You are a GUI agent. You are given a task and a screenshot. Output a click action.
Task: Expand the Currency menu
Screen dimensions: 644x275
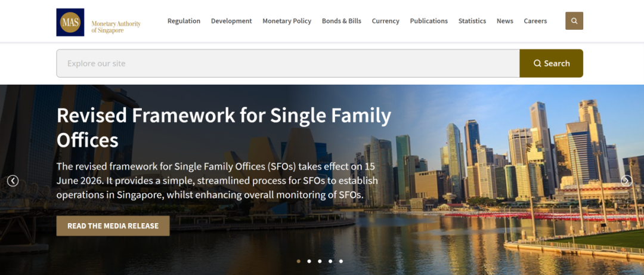tap(385, 21)
